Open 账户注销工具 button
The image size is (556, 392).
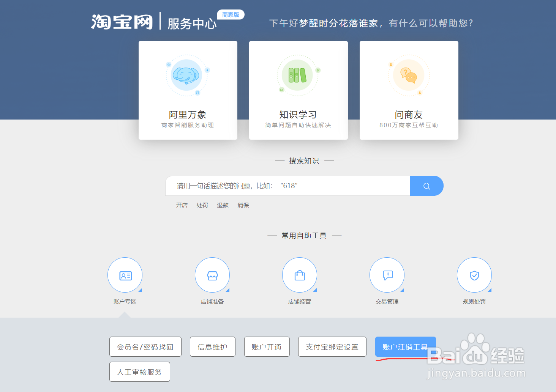(406, 347)
